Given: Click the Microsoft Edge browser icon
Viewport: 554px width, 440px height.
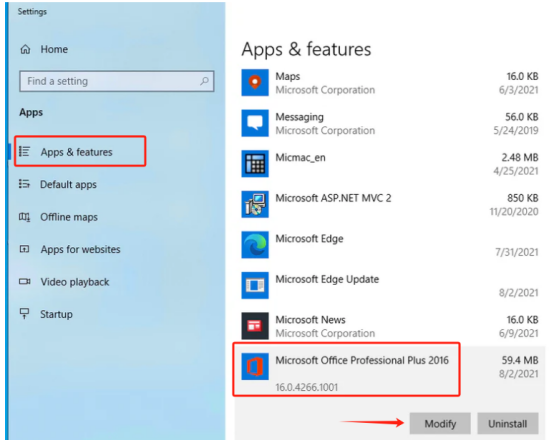Looking at the screenshot, I should [255, 245].
